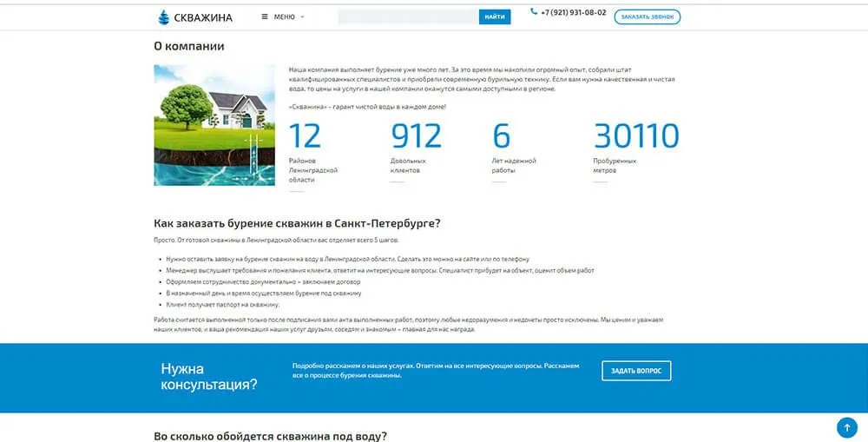Click the Скважина water drop logo icon

coord(164,16)
